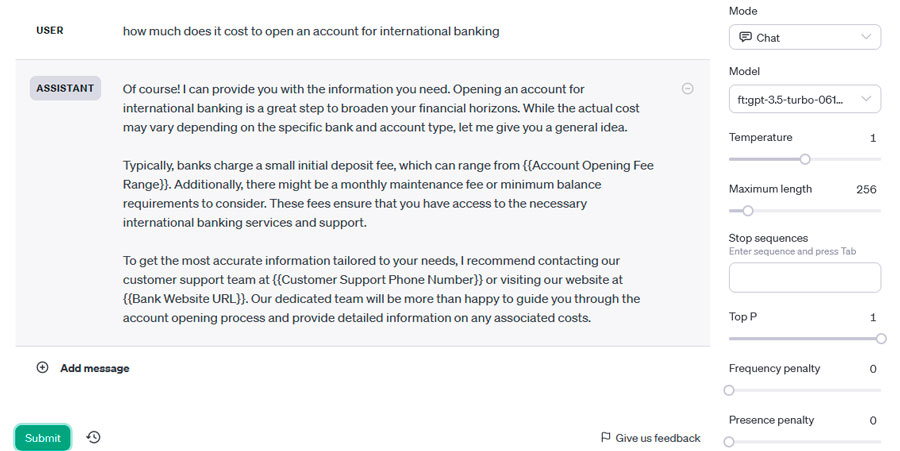Click the user message text
The height and width of the screenshot is (451, 900).
tap(311, 31)
